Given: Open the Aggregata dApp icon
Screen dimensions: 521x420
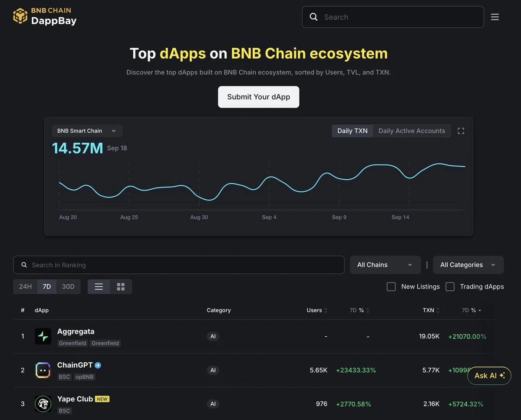Looking at the screenshot, I should tap(43, 336).
